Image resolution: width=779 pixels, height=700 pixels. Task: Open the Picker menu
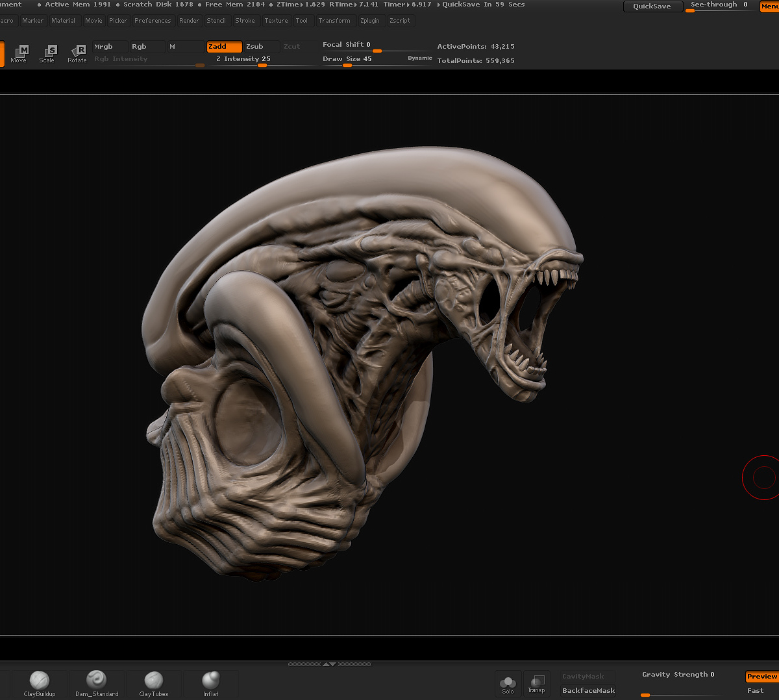pos(118,21)
